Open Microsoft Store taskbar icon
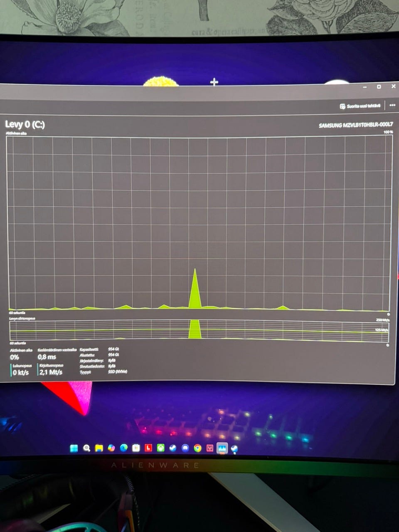This screenshot has width=399, height=532. pyautogui.click(x=136, y=448)
